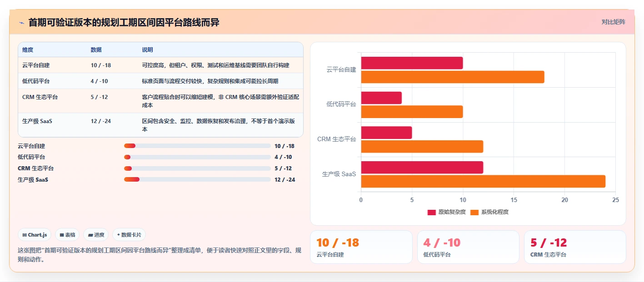
Task: Click the table value 4 / -10
Action: point(100,81)
